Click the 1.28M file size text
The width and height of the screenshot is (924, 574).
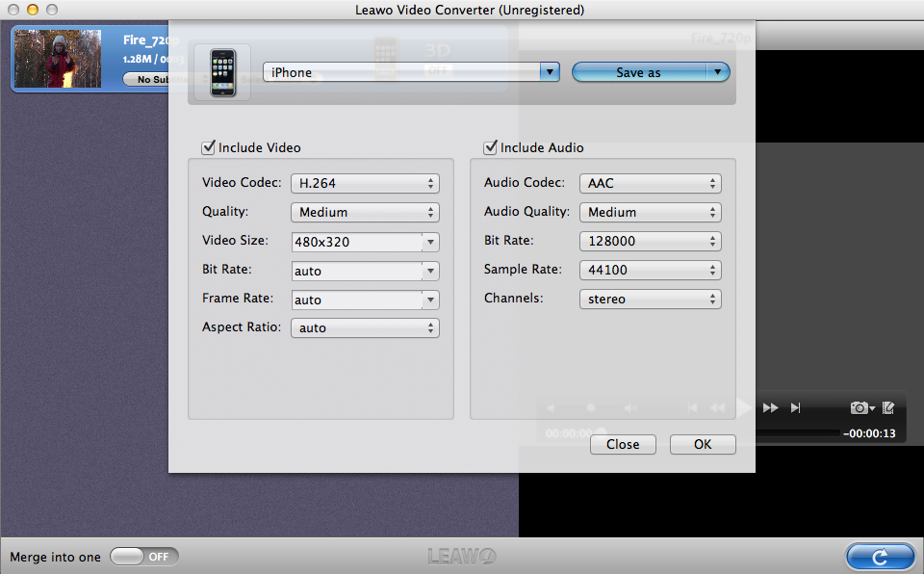138,59
